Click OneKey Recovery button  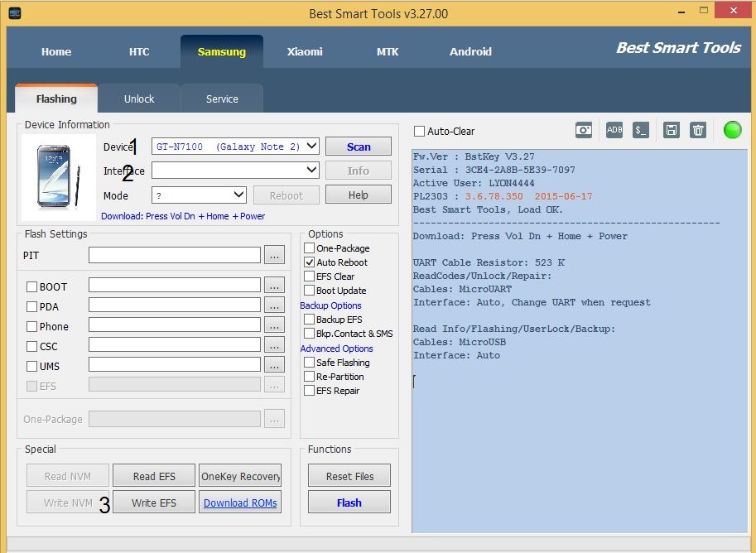tap(240, 476)
